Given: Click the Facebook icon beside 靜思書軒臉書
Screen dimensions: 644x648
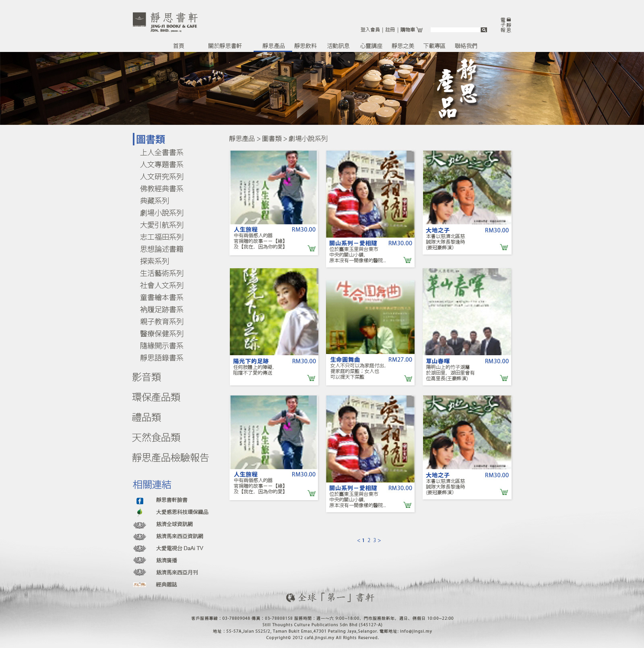Looking at the screenshot, I should coord(140,501).
